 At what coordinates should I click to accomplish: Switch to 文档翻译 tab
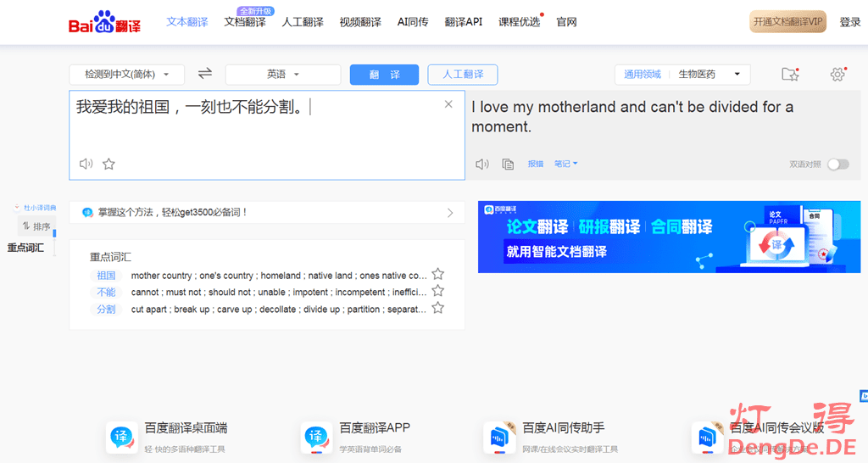tap(245, 22)
